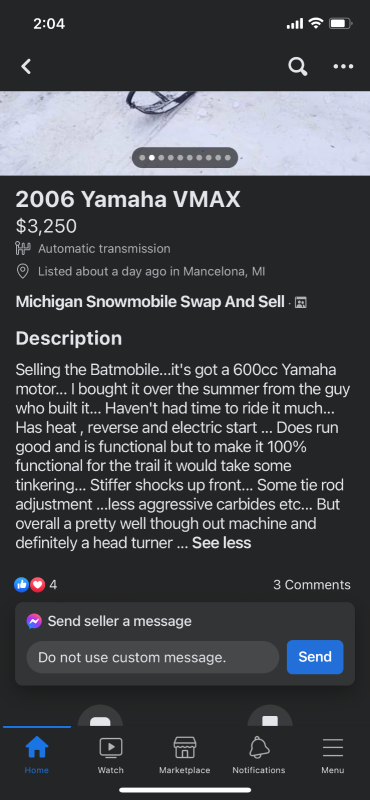Screen dimensions: 370x800
Task: Open Michigan Snowmobile Swap And Sell group
Action: pyautogui.click(x=150, y=302)
